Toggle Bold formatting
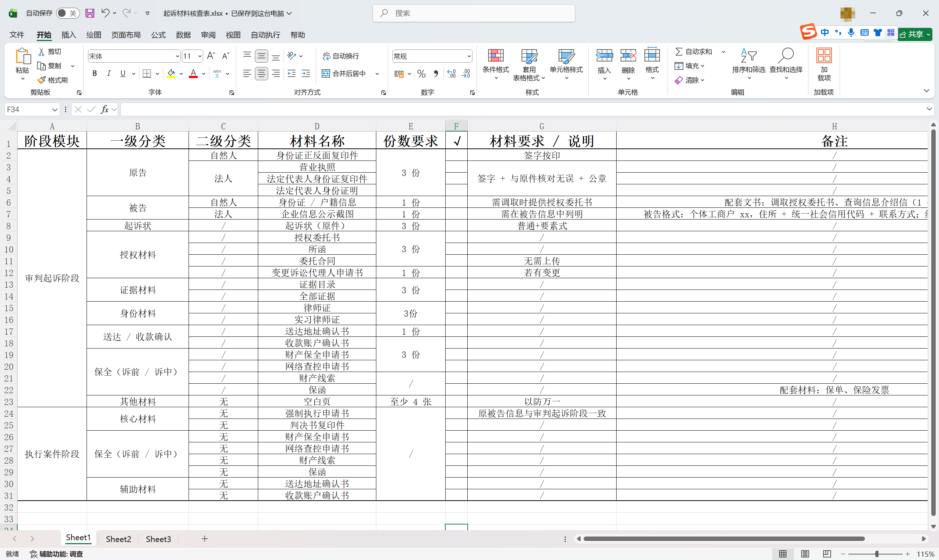939x560 pixels. [95, 74]
